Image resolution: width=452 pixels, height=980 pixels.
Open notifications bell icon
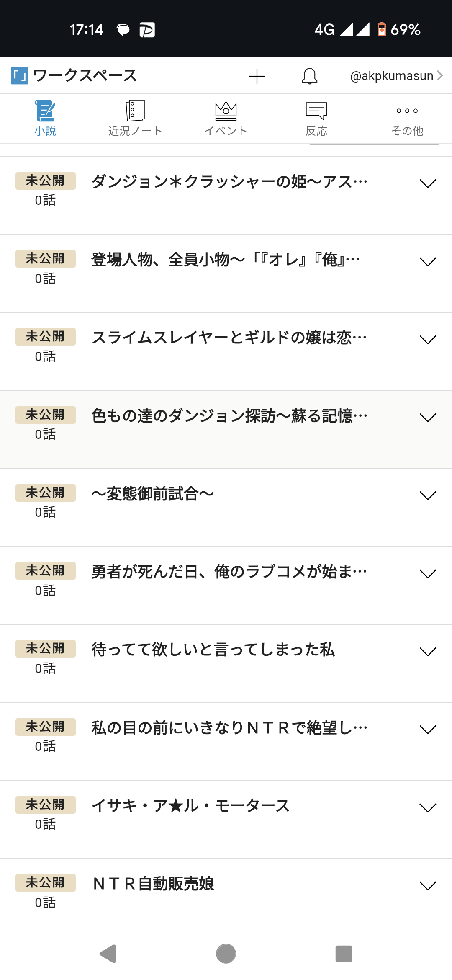[310, 76]
